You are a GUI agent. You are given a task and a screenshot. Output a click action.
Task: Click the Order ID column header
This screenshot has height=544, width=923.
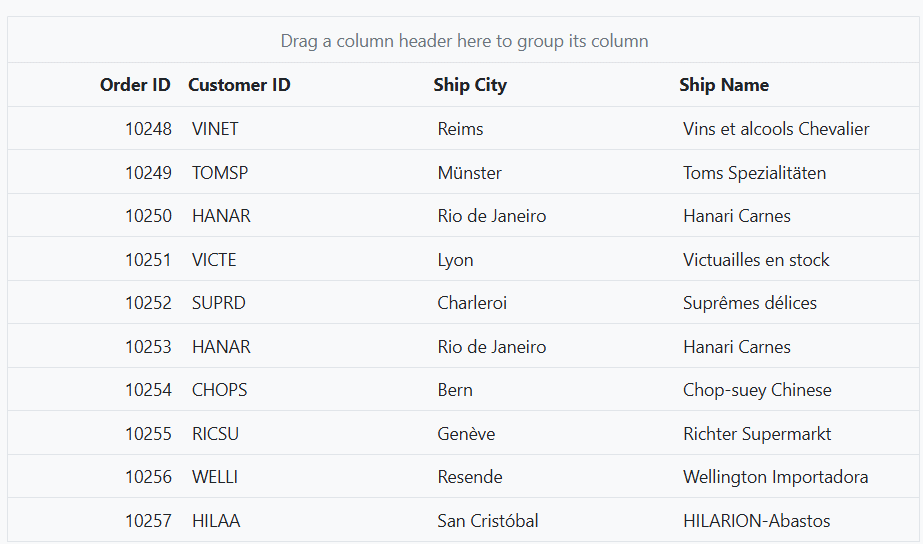(x=135, y=85)
